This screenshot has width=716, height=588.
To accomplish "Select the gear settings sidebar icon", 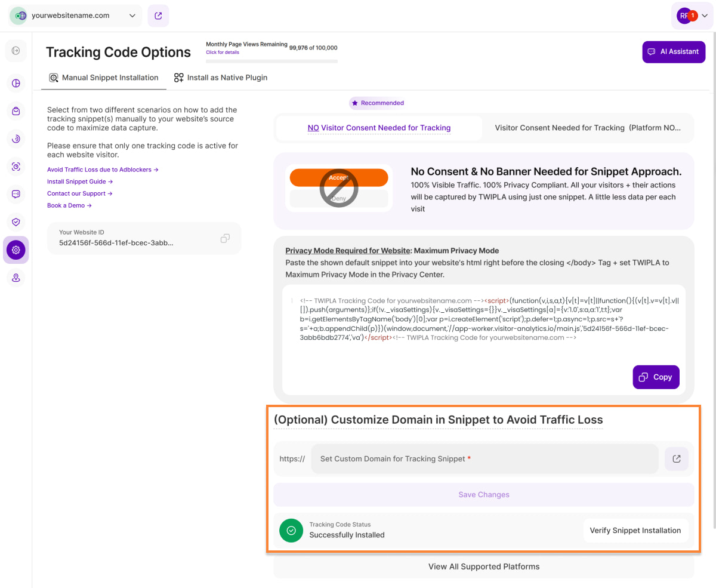I will pos(16,250).
